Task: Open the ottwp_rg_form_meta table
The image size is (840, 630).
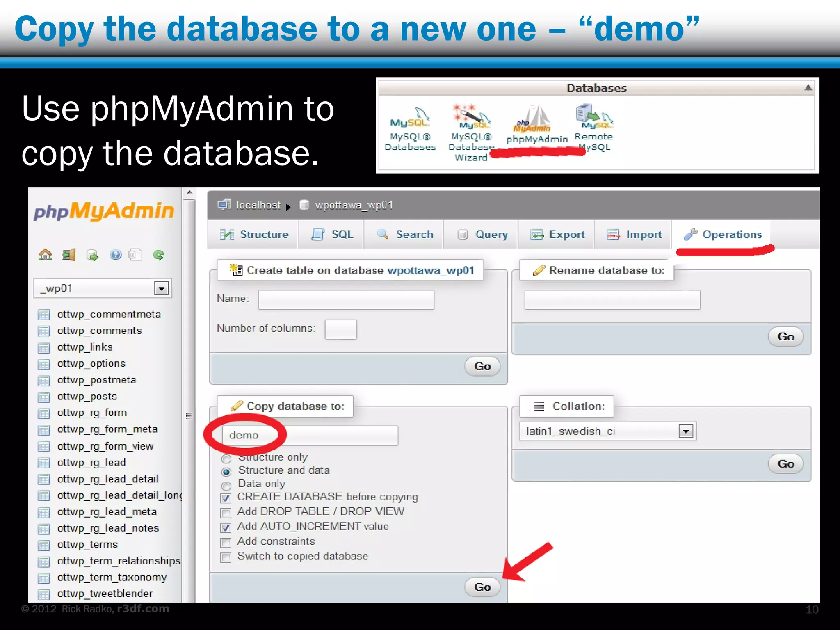Action: pyautogui.click(x=107, y=429)
